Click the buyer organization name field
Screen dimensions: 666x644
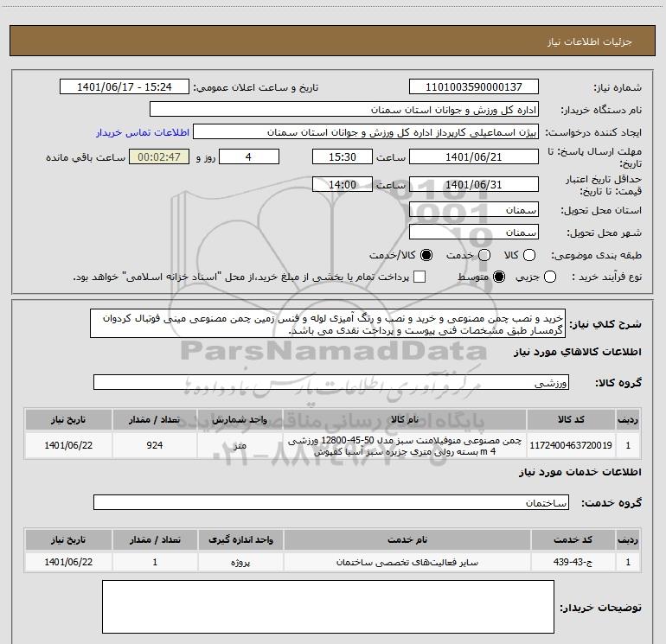[x=344, y=110]
